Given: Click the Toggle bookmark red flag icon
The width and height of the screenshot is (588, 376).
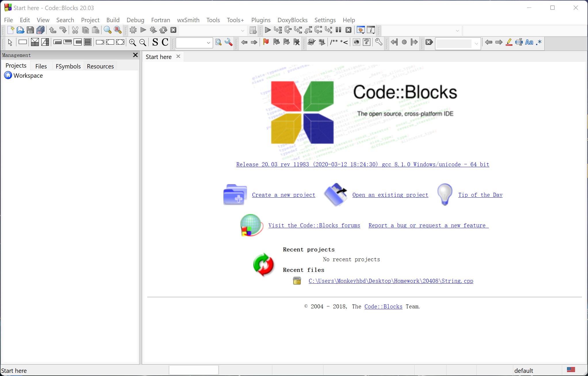Looking at the screenshot, I should pyautogui.click(x=266, y=42).
